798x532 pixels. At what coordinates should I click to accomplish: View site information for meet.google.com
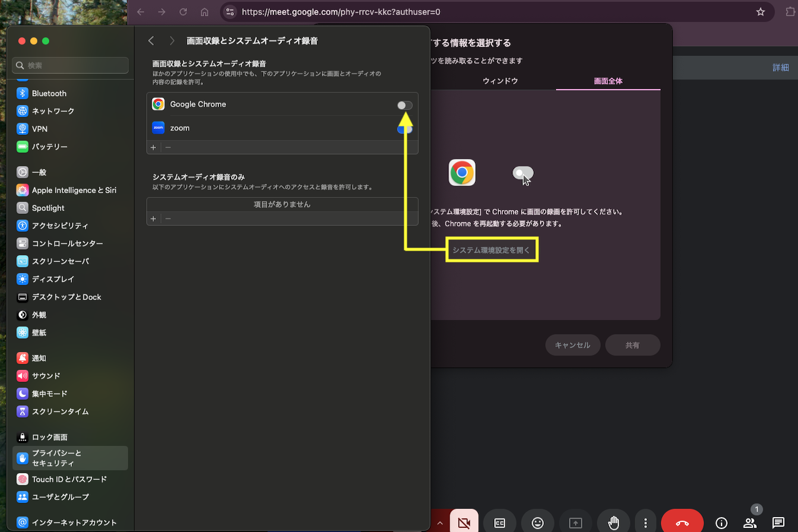(x=230, y=12)
